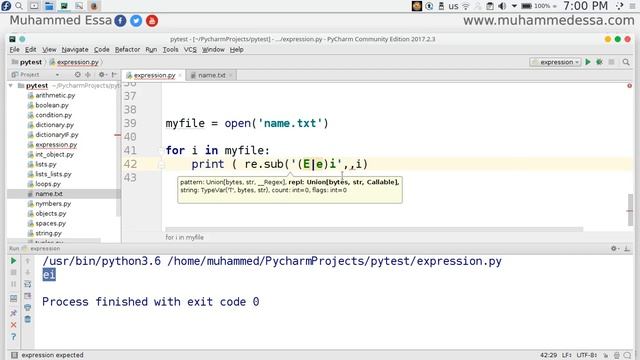Viewport: 640px width, 360px height.
Task: Toggle soft-wrap in the Run console
Action: pos(28,284)
